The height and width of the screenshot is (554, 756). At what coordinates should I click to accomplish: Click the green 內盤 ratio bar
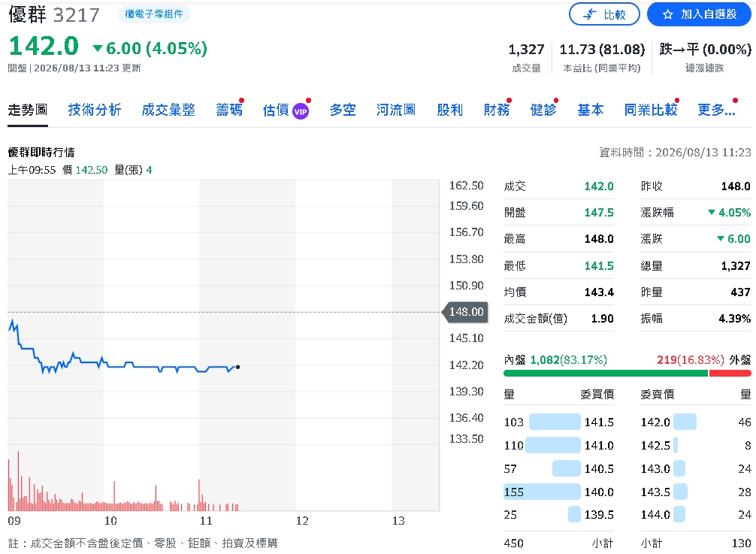[x=606, y=373]
